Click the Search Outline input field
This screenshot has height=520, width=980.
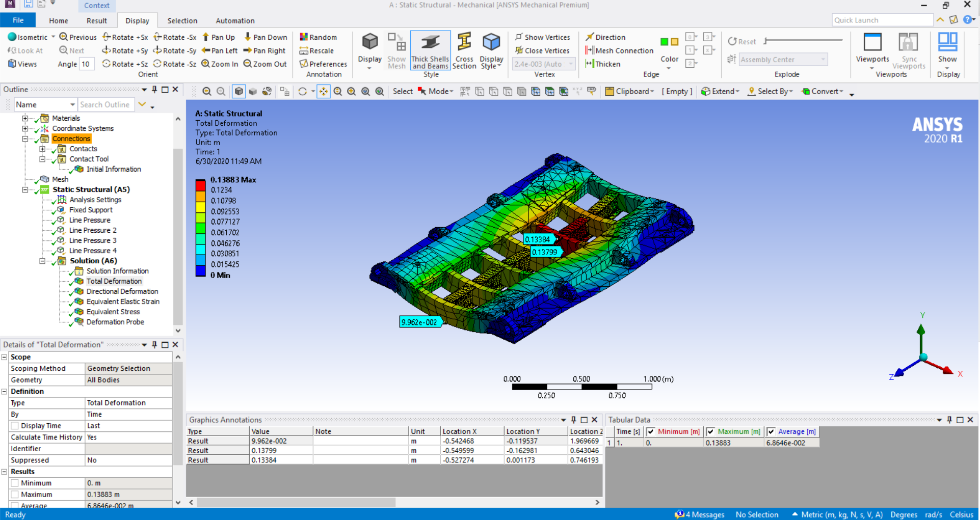click(105, 104)
